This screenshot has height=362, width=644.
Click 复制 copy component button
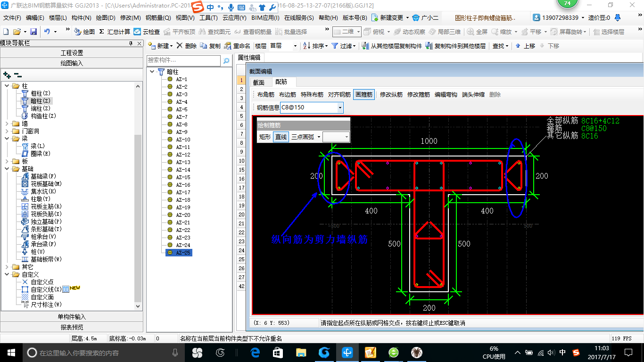(210, 46)
